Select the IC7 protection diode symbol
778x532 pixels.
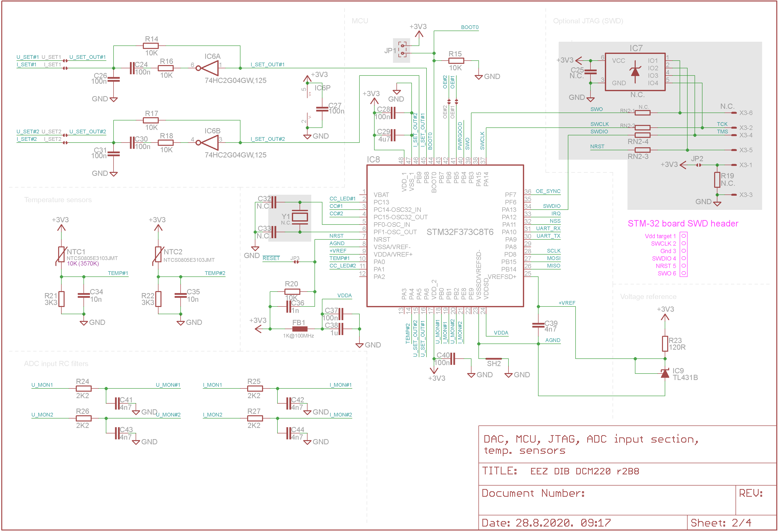[x=635, y=72]
